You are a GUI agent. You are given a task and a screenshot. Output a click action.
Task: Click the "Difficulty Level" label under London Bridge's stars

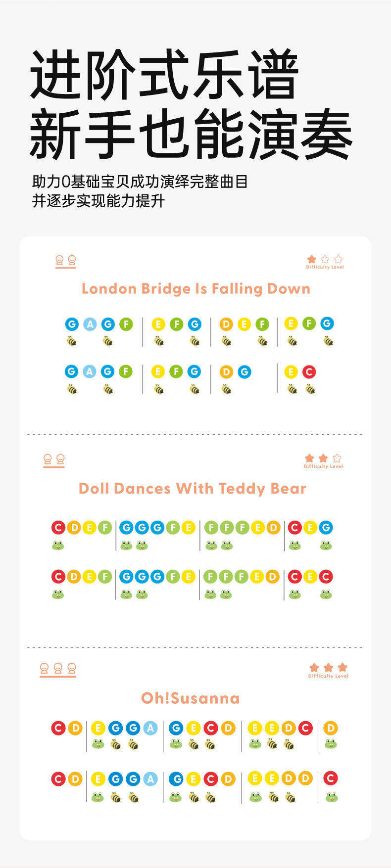(x=325, y=267)
